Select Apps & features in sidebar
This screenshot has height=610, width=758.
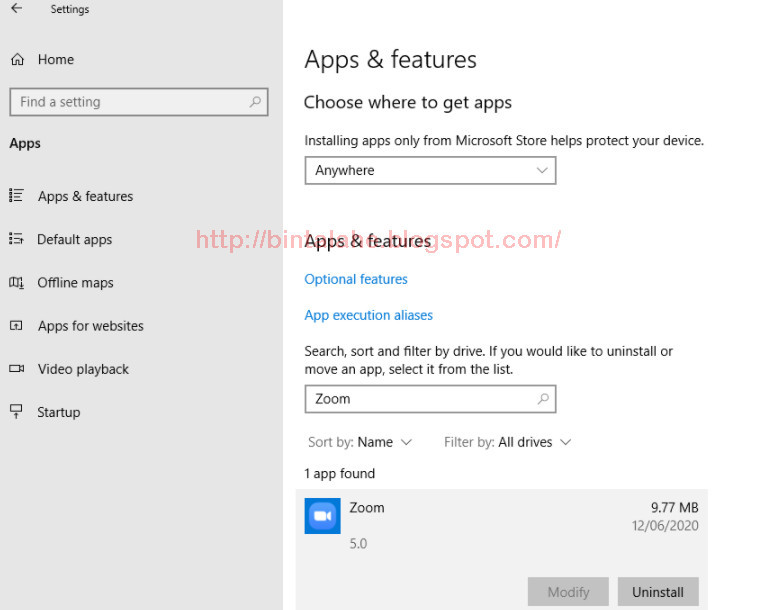tap(86, 196)
